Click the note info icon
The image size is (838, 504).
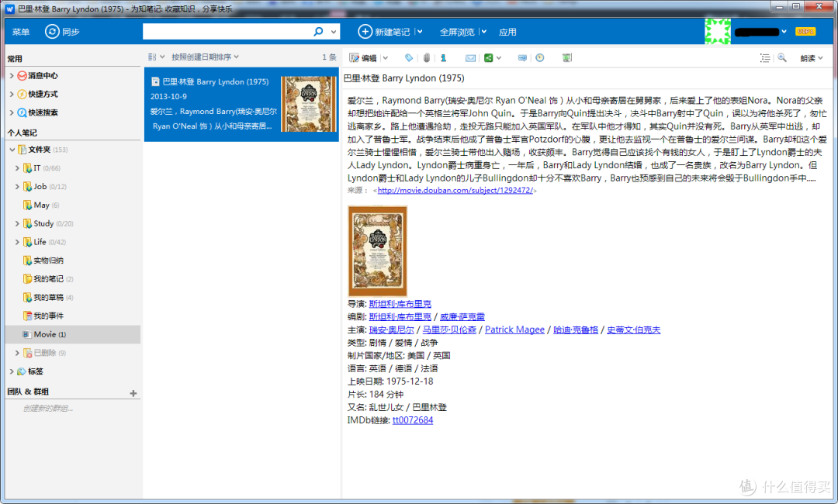tap(443, 57)
